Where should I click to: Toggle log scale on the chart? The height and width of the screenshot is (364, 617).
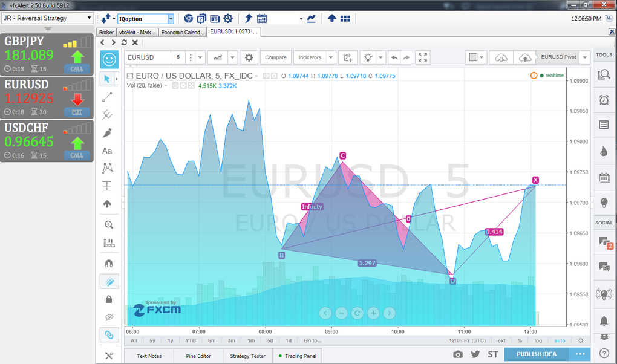[x=538, y=341]
